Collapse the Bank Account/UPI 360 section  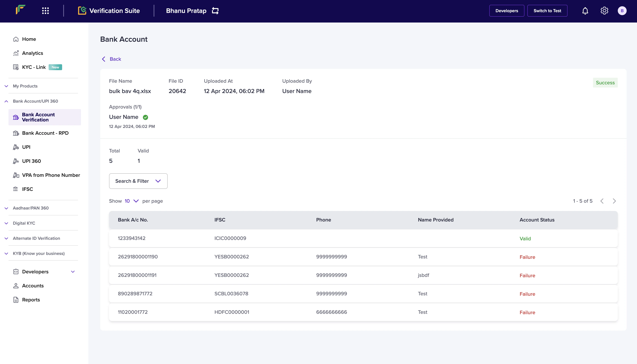pyautogui.click(x=35, y=101)
